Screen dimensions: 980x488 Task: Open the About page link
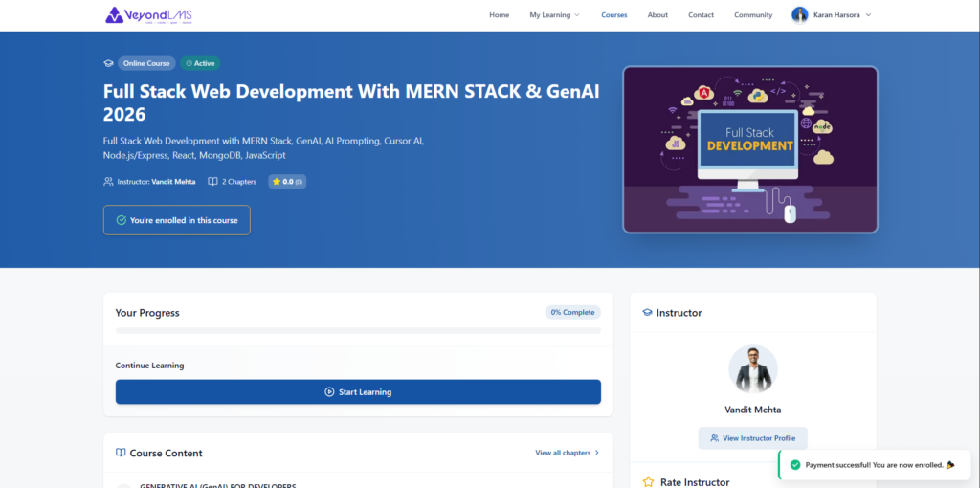click(x=657, y=15)
